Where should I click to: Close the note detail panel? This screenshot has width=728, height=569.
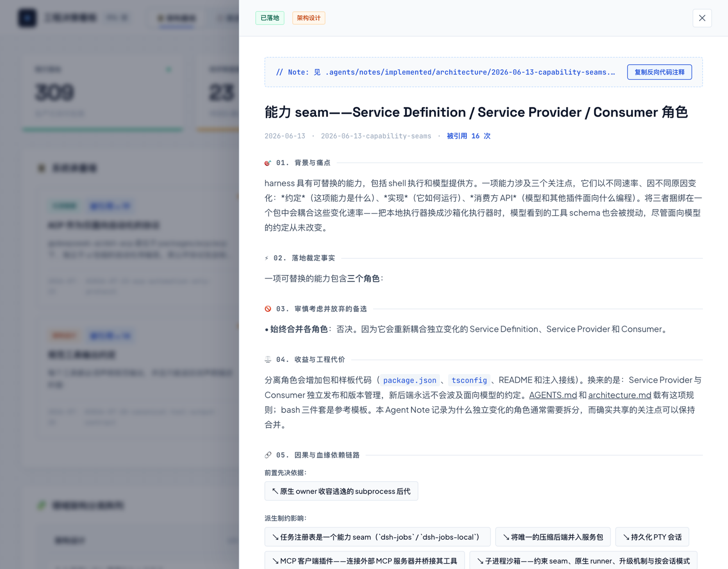[x=702, y=18]
